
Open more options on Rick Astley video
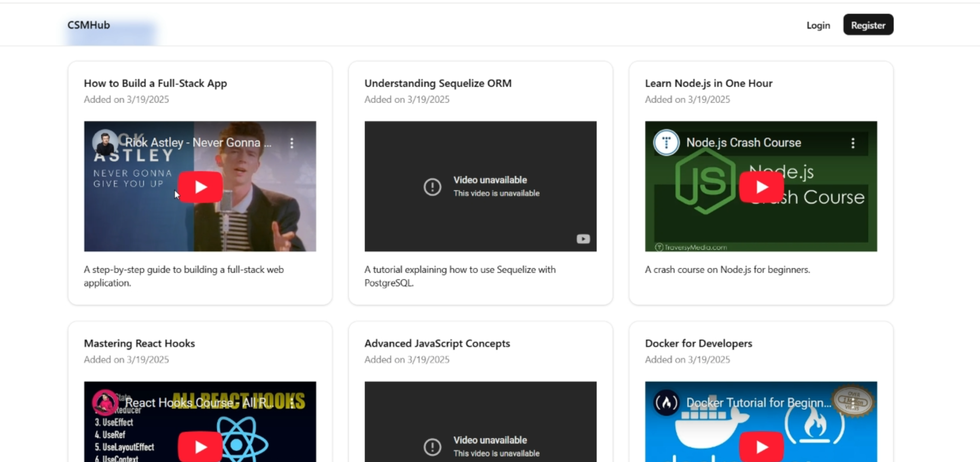coord(292,143)
